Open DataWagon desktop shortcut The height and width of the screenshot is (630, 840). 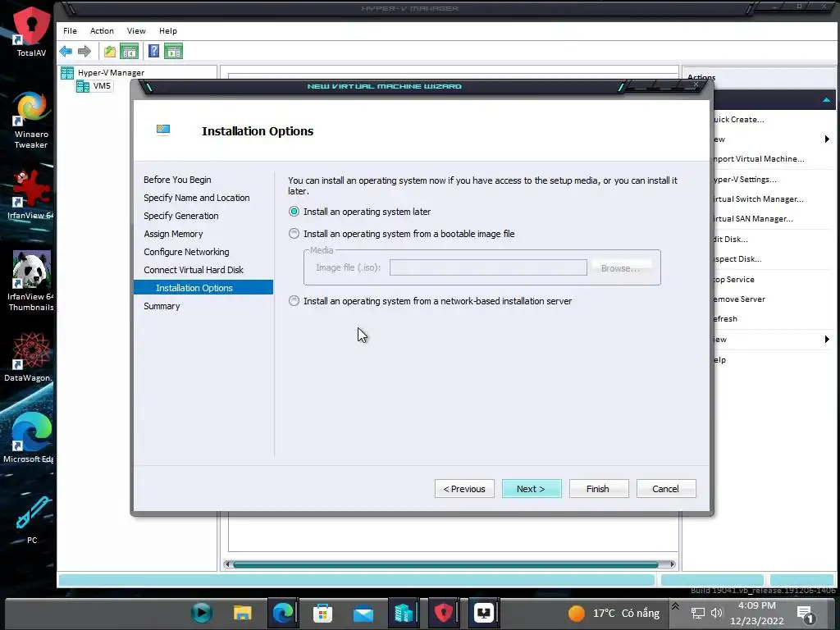(29, 357)
